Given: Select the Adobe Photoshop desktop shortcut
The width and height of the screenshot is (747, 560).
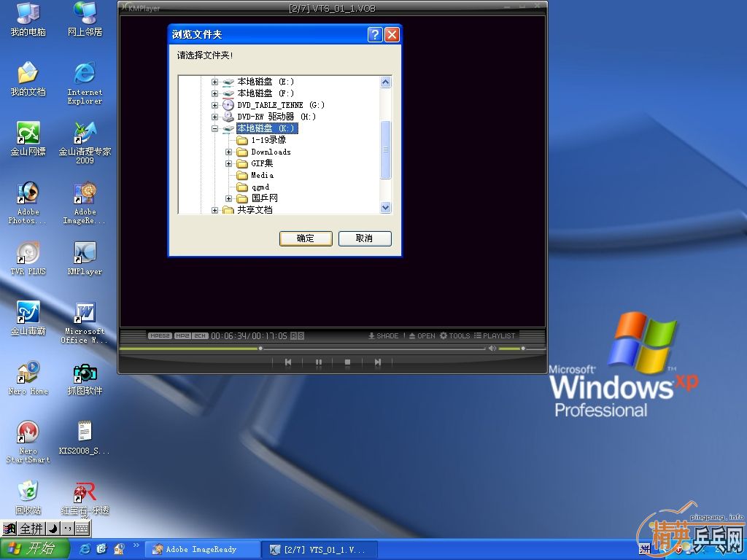Looking at the screenshot, I should 28,203.
